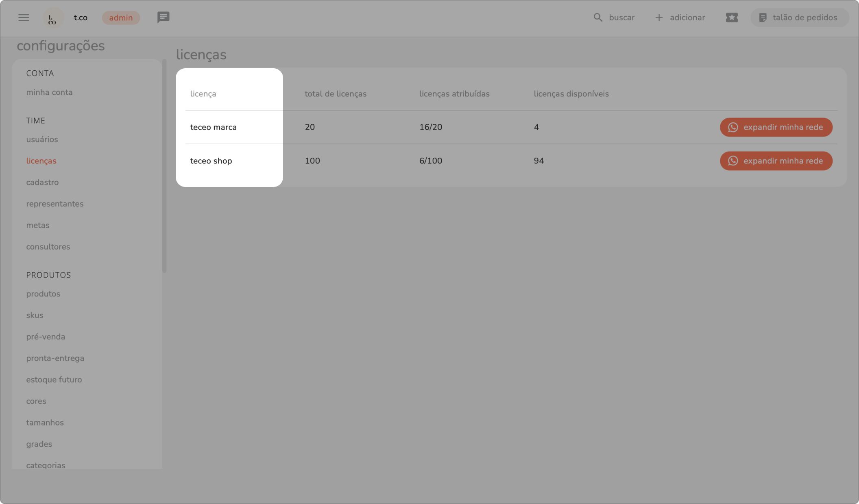Click WhatsApp icon in teceo shop row
This screenshot has width=859, height=504.
733,161
